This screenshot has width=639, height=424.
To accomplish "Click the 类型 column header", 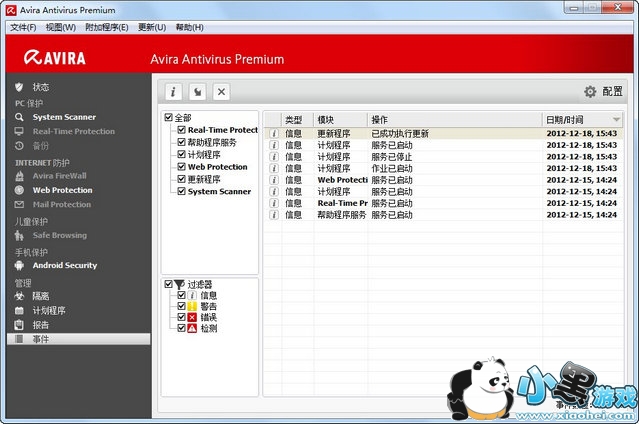I will pos(298,119).
